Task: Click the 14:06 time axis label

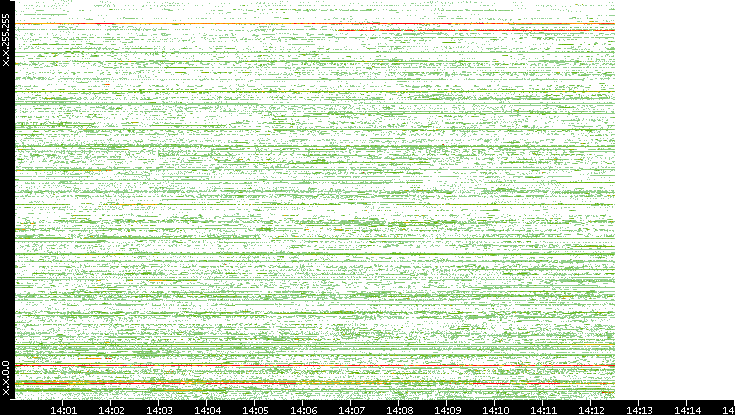Action: [303, 410]
